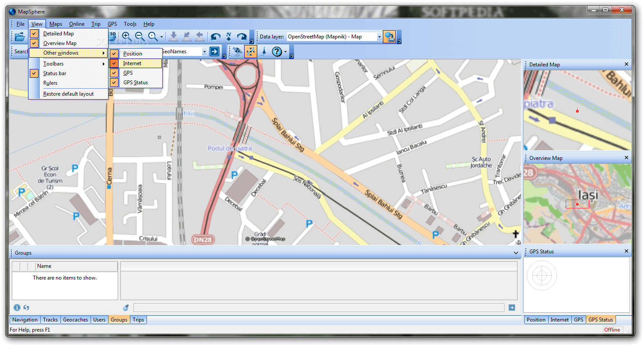The image size is (644, 346).
Task: Click the info icon in Groups panel
Action: click(x=17, y=308)
